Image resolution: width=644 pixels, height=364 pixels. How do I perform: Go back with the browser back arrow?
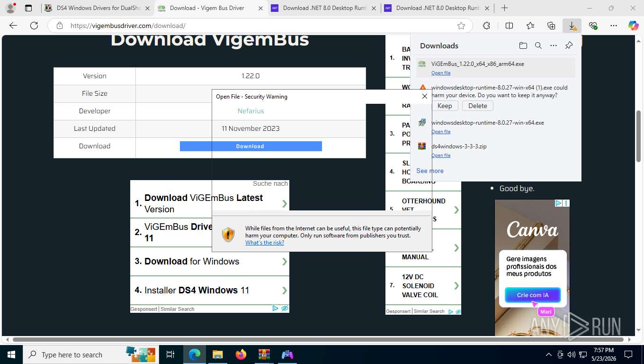pyautogui.click(x=13, y=26)
